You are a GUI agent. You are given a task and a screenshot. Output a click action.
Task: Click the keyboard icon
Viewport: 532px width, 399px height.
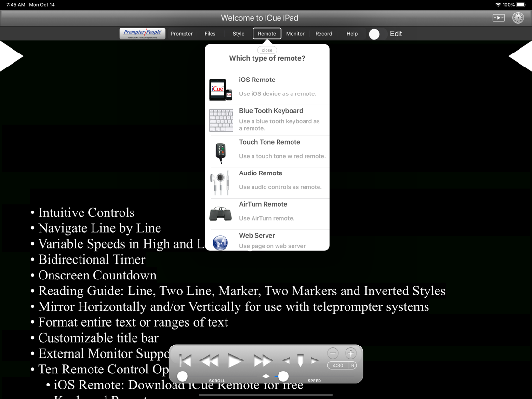coord(221,120)
